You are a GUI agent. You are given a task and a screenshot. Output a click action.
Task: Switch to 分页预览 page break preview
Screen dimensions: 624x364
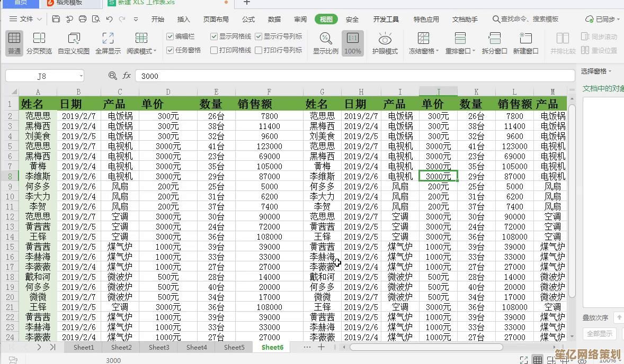click(x=39, y=42)
